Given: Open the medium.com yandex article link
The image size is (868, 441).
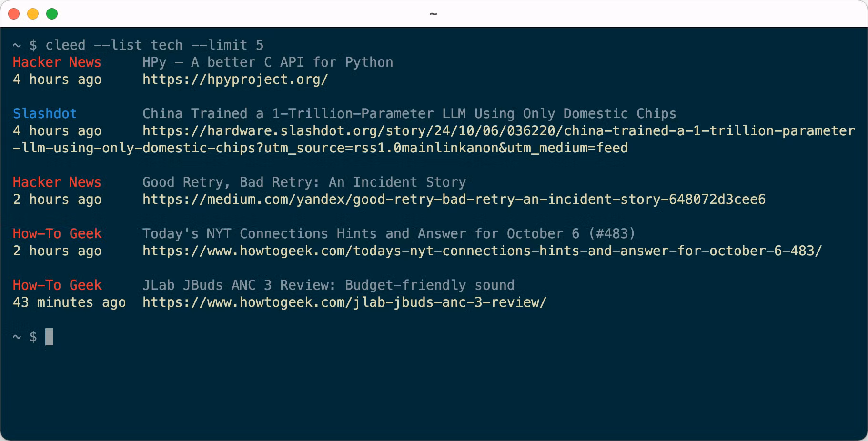Looking at the screenshot, I should pyautogui.click(x=454, y=200).
